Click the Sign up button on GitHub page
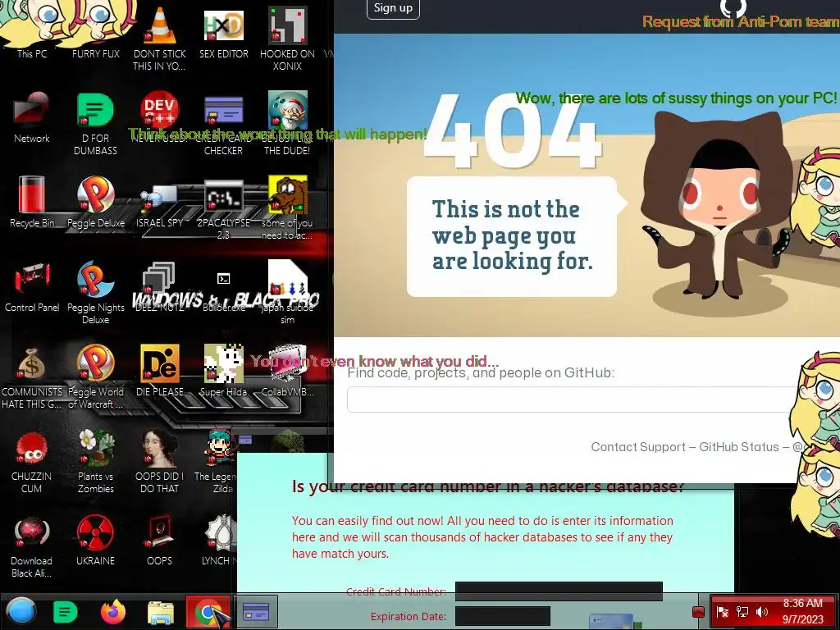Image resolution: width=840 pixels, height=630 pixels. [393, 7]
